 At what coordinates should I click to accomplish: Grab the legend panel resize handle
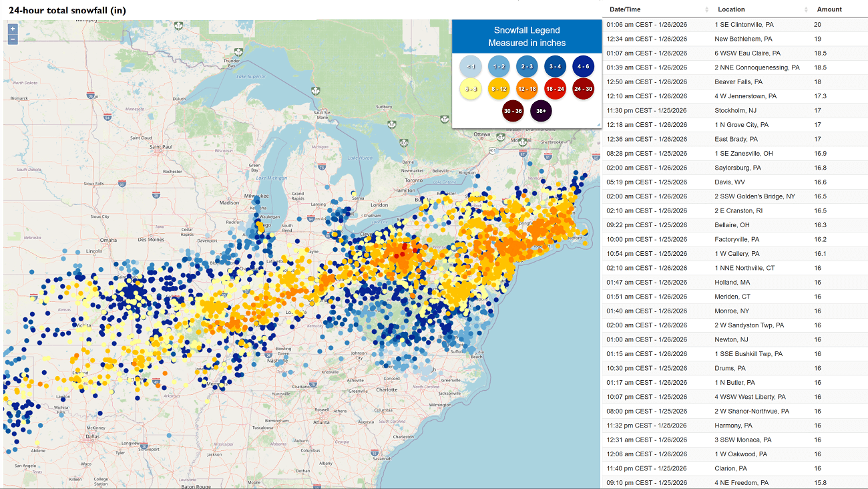(x=598, y=124)
